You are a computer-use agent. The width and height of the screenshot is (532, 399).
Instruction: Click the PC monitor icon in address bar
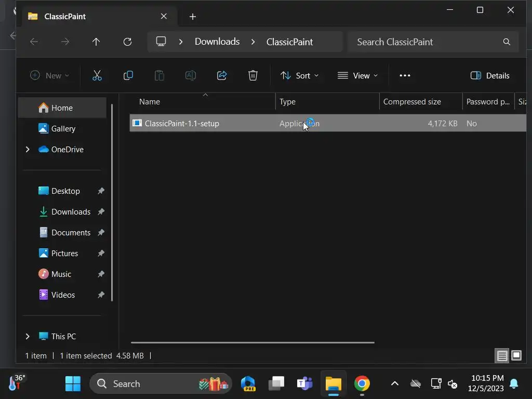[161, 42]
